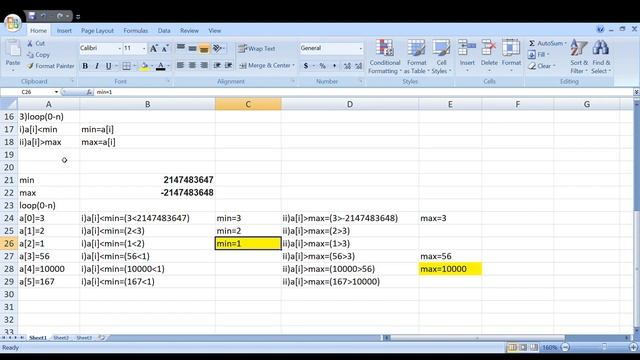Decrease indent of cell

click(x=217, y=65)
